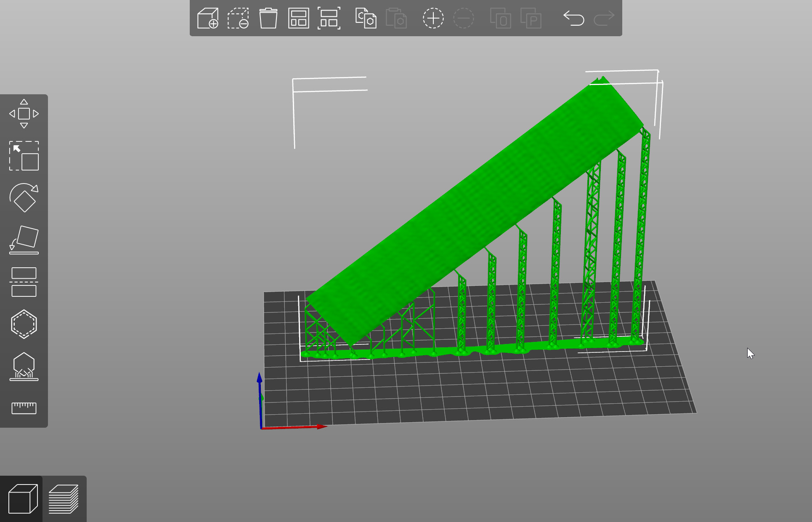Click the Add object icon
Viewport: 812px width, 522px height.
click(x=208, y=19)
